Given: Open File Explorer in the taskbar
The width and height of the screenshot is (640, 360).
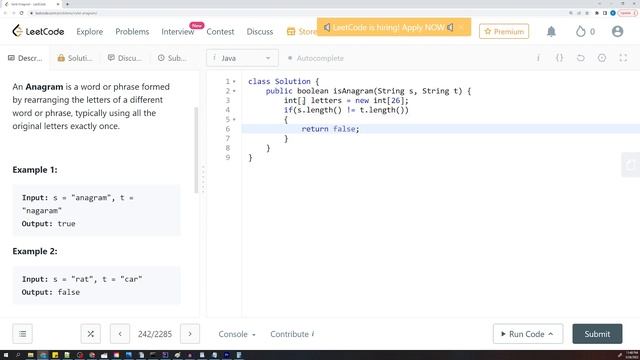Looking at the screenshot, I should coord(30,355).
